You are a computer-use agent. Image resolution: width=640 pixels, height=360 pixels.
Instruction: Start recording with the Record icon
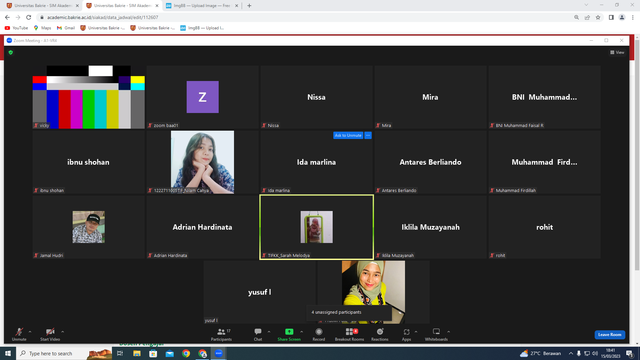coord(319,331)
